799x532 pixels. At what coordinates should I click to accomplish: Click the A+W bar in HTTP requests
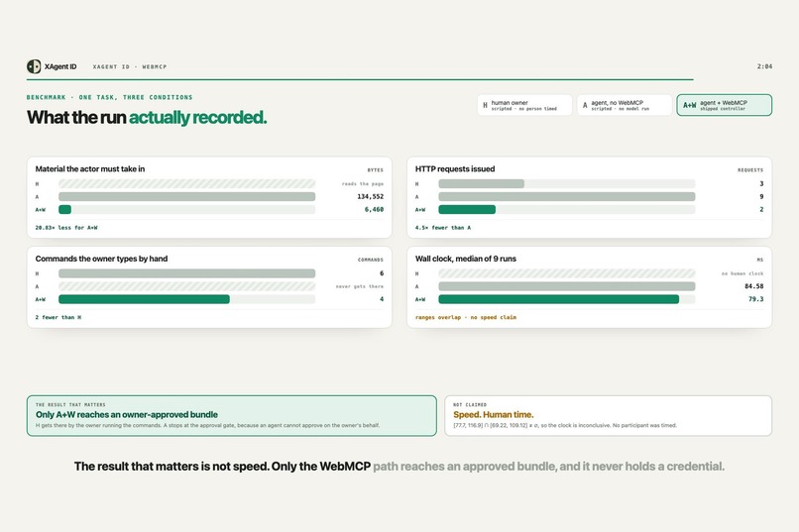tap(467, 209)
